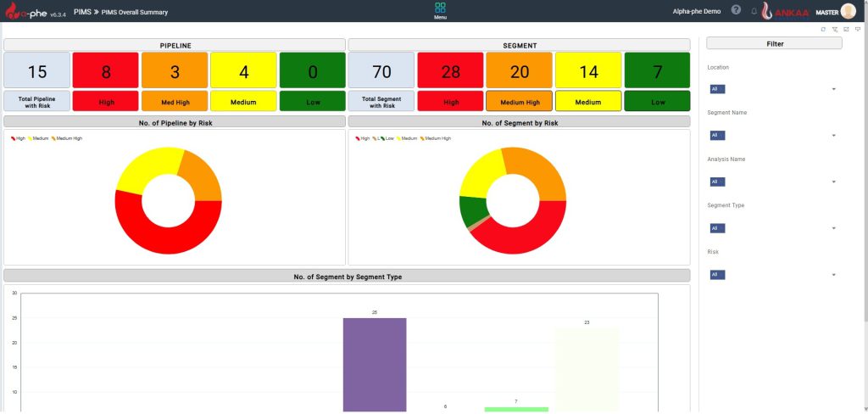
Task: Click the expand view icon above Filter
Action: [846, 29]
